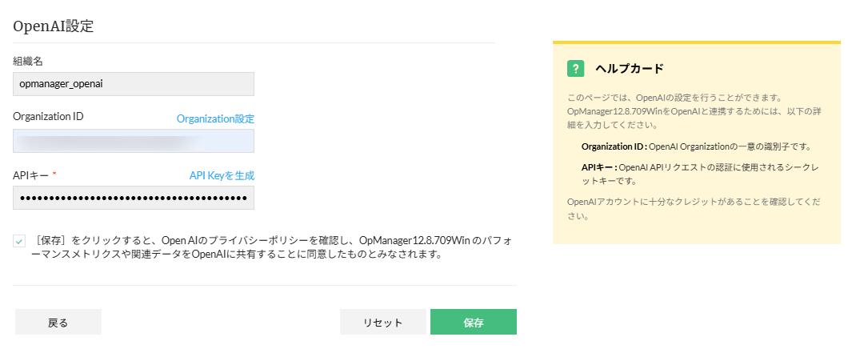Click the bold Organization ID help entry
The height and width of the screenshot is (357, 868).
pyautogui.click(x=696, y=147)
